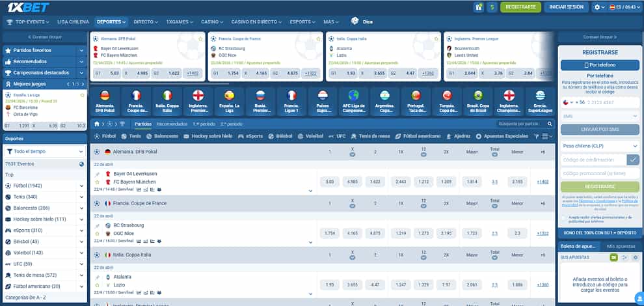
Task: Select the Argentina Copa flag tile
Action: [385, 101]
